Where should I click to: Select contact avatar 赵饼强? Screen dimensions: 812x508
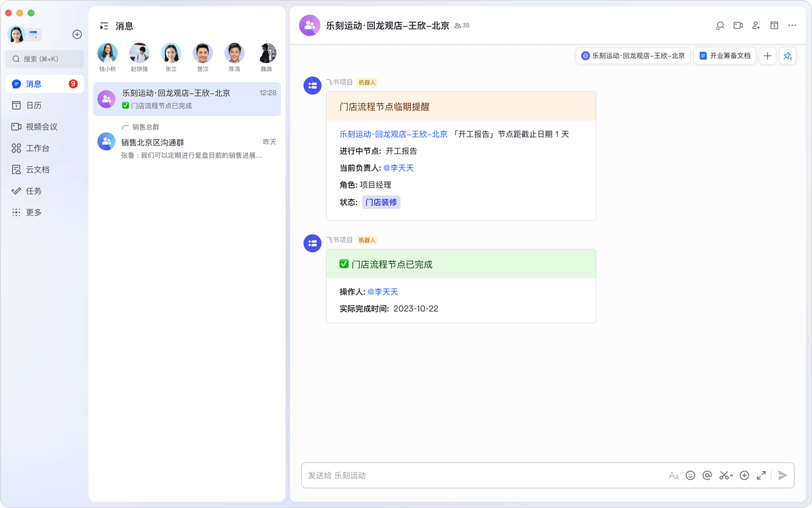point(139,53)
